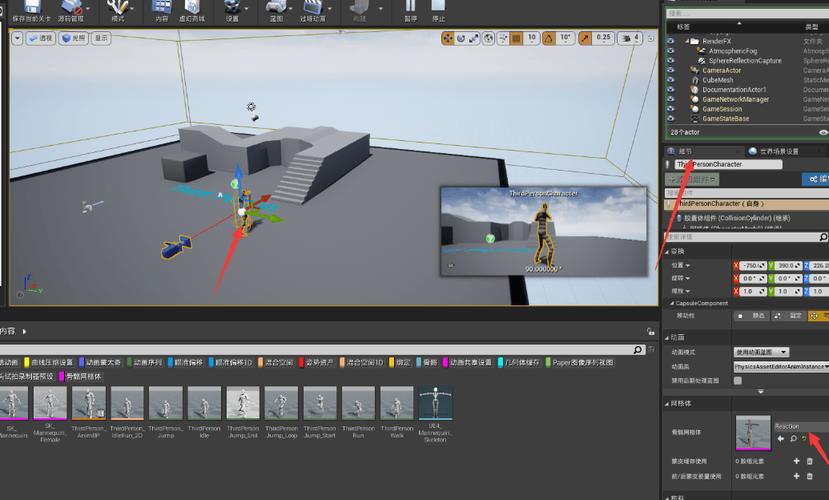Open grid snap value 10
This screenshot has height=500, width=829.
(531, 38)
